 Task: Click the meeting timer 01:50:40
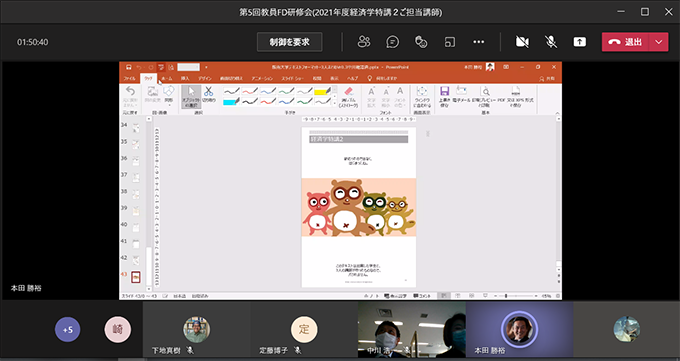33,42
